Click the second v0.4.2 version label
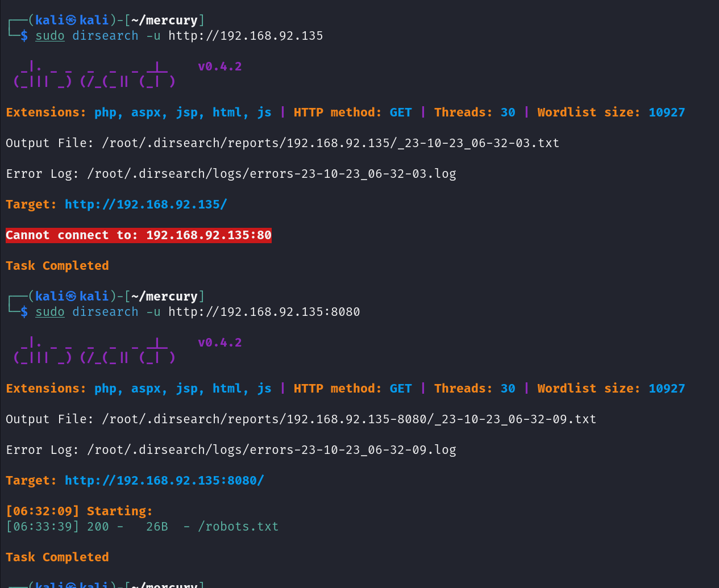Viewport: 719px width, 588px height. [219, 343]
